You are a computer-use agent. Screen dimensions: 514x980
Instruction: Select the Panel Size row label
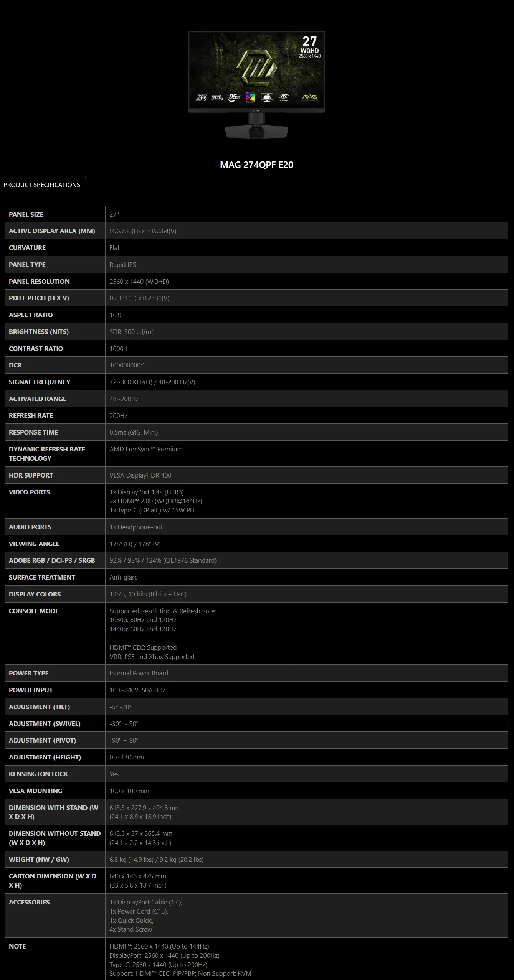coord(26,214)
